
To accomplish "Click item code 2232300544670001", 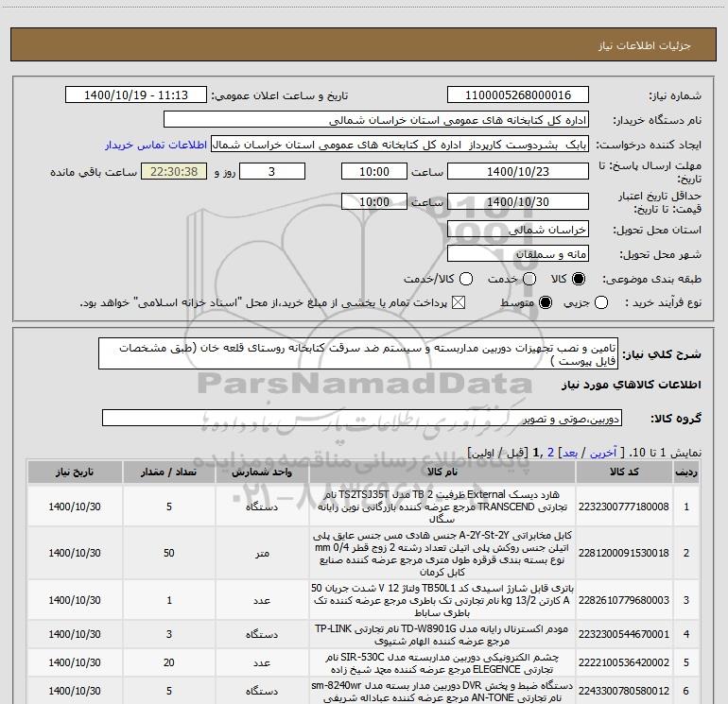I will [x=624, y=634].
